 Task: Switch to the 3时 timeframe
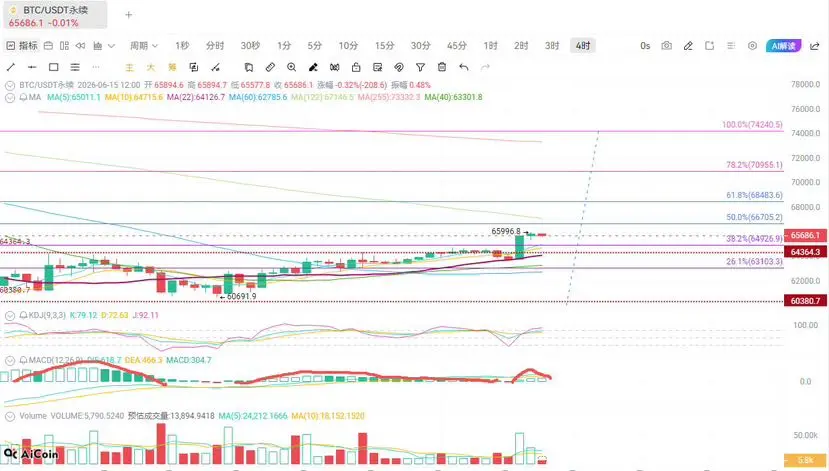click(552, 46)
